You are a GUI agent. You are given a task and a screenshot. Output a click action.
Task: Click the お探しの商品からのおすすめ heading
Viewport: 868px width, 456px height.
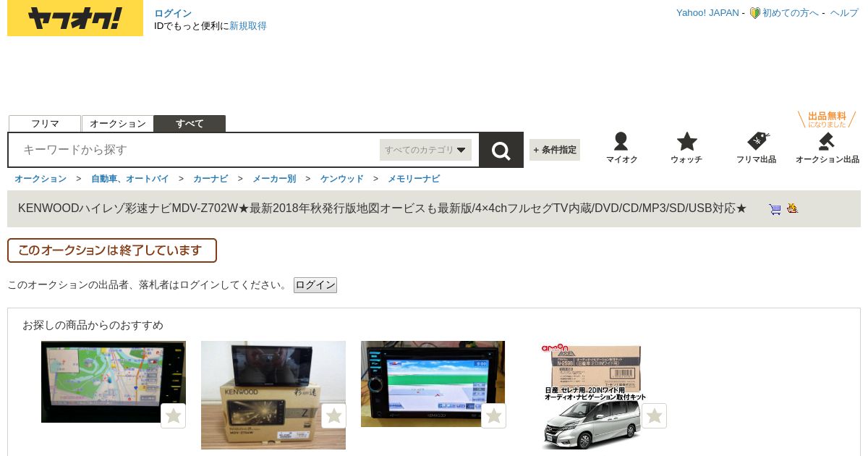pos(93,325)
